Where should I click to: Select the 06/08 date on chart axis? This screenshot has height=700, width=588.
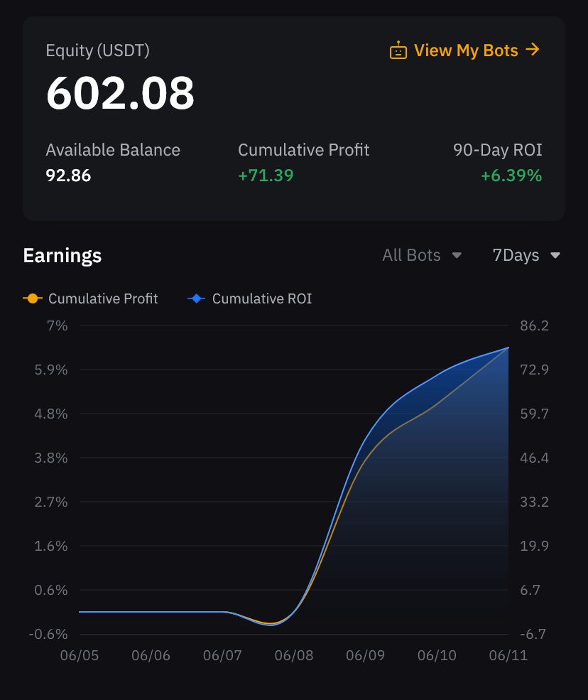tap(293, 655)
